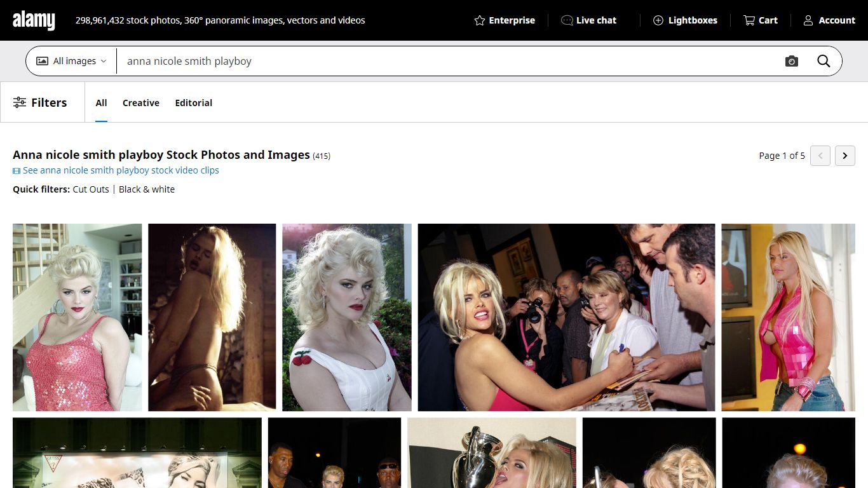868x488 pixels.
Task: Open Enterprise from the top bar
Action: (505, 20)
